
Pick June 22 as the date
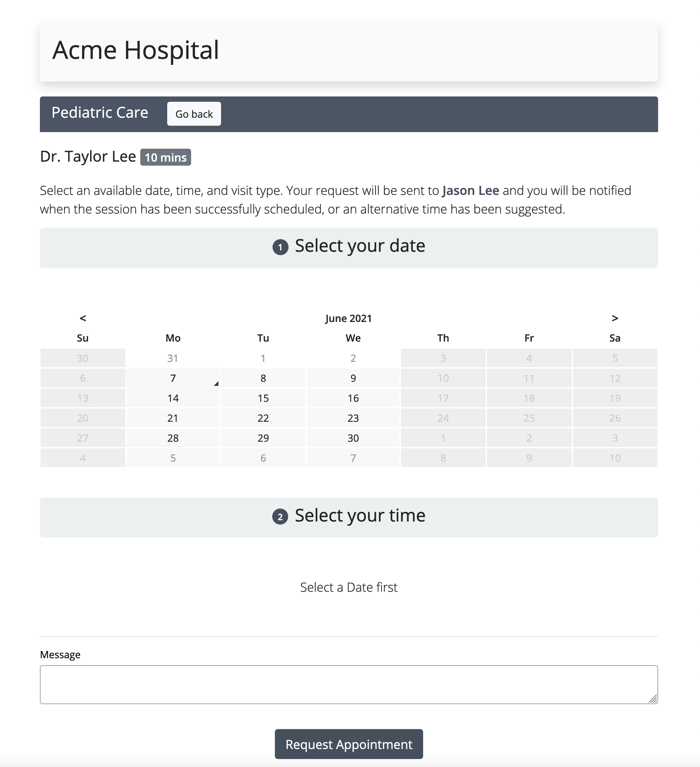click(263, 418)
